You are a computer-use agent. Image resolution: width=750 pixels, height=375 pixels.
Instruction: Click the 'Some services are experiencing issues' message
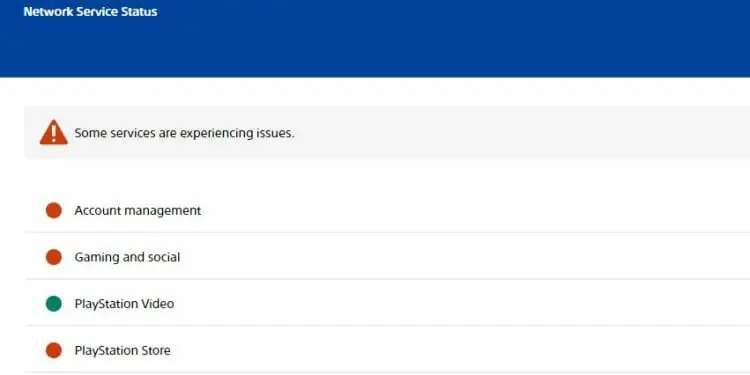point(184,133)
